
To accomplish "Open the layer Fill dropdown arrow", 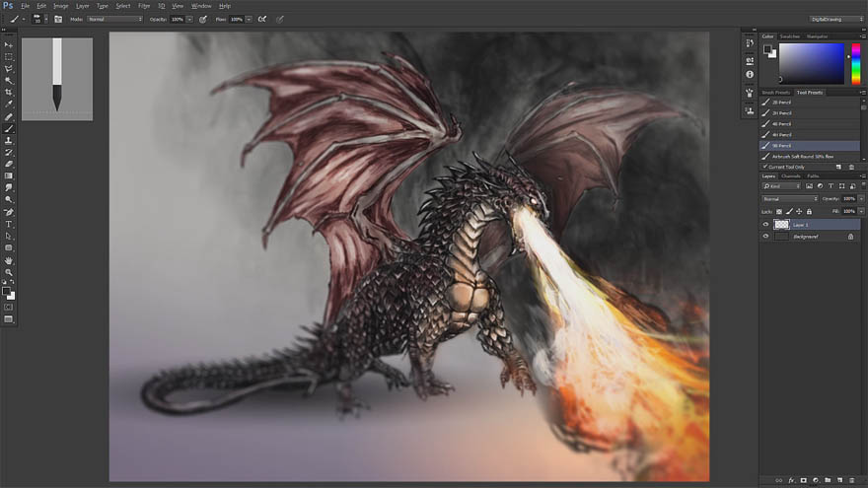I will pos(861,211).
